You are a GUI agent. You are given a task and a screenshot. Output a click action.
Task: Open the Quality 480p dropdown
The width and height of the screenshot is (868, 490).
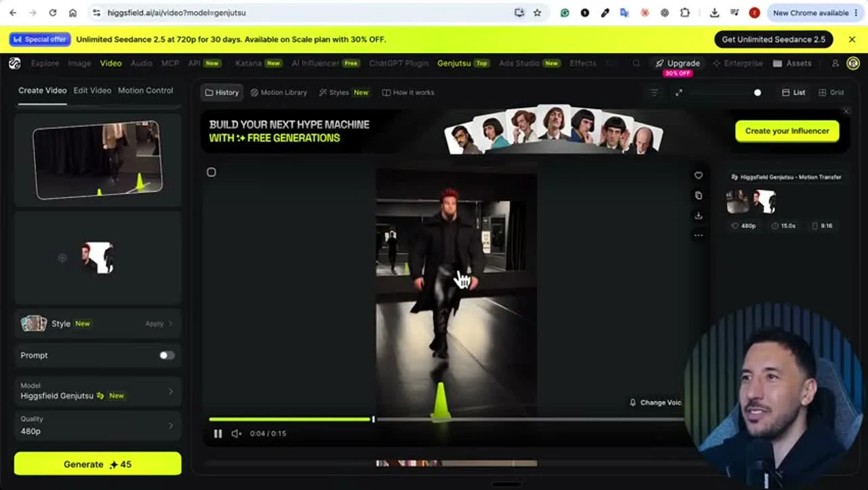(98, 425)
